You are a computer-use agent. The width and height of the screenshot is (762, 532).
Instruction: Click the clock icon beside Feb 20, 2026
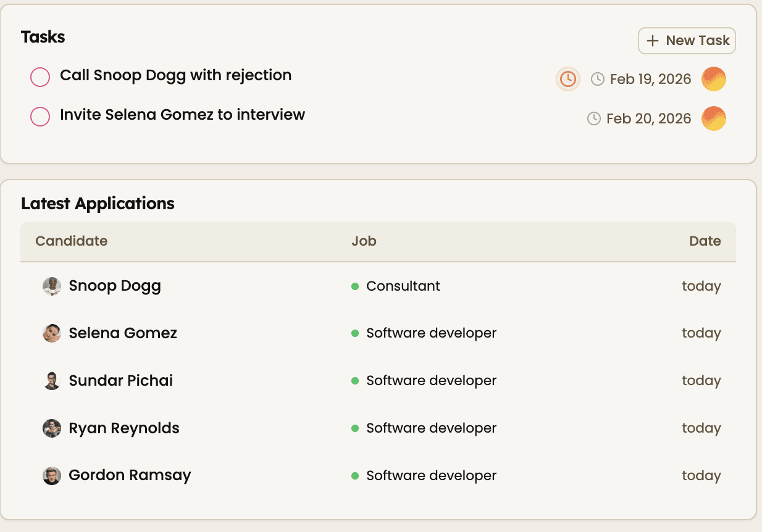(x=593, y=118)
